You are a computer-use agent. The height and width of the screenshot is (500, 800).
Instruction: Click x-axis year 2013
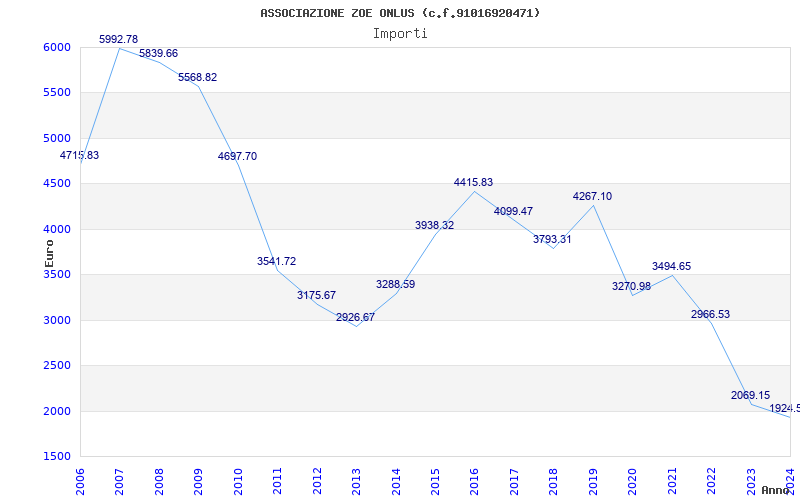point(356,481)
